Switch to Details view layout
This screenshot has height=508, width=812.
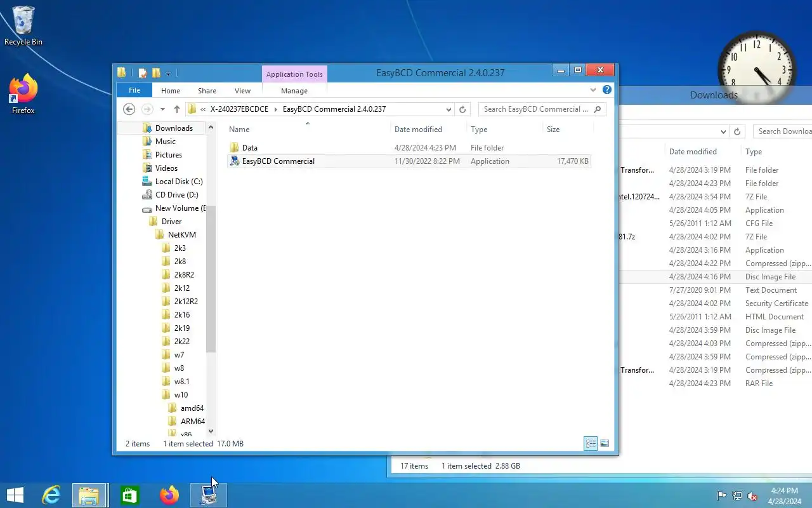pyautogui.click(x=591, y=444)
